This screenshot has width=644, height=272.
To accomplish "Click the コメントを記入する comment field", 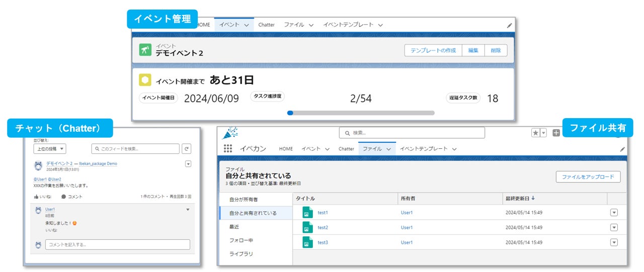I will click(x=118, y=244).
